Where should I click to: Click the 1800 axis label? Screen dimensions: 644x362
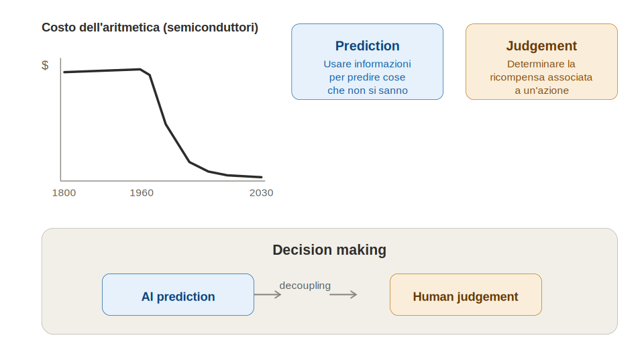pos(64,193)
